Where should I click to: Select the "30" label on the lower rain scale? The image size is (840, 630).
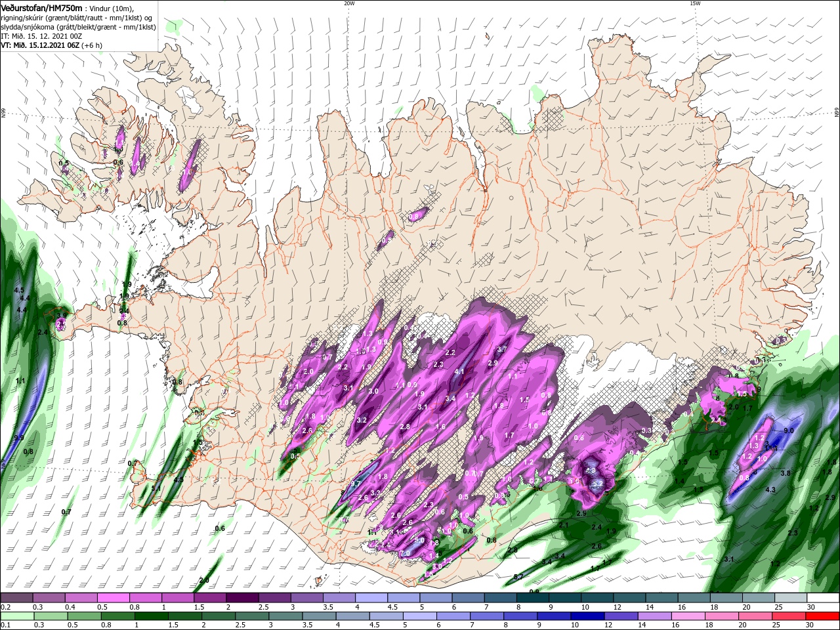pos(810,625)
